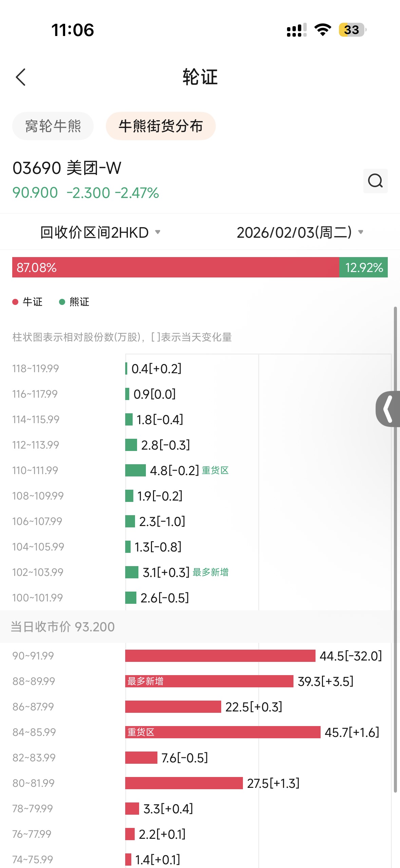
Task: Tap the cellular signal icon
Action: (297, 30)
